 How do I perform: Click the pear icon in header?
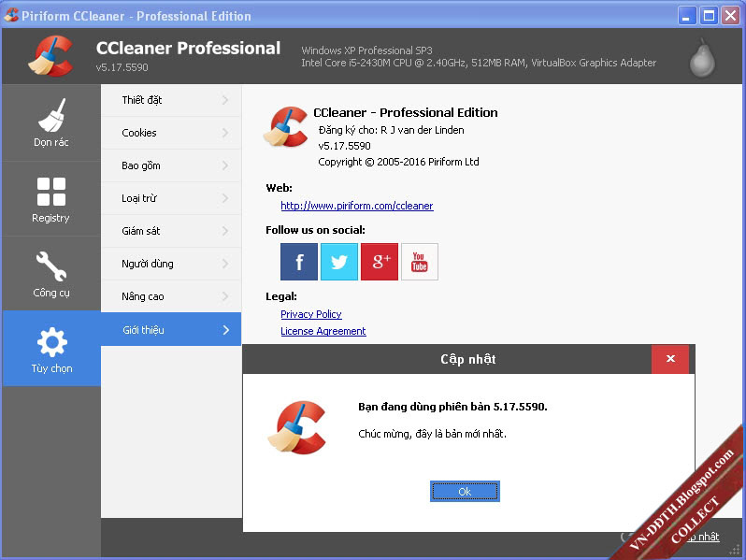click(x=703, y=58)
